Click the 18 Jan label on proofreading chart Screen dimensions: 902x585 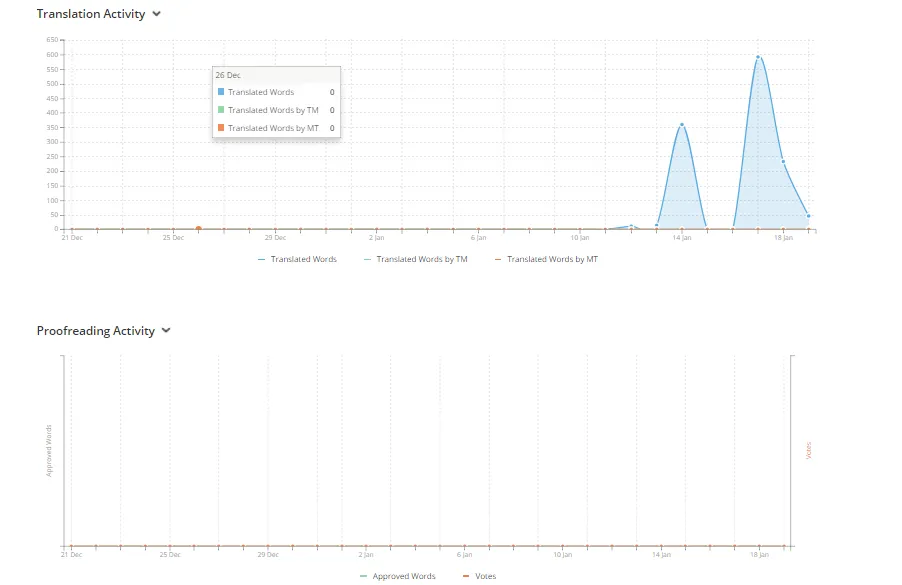click(759, 555)
